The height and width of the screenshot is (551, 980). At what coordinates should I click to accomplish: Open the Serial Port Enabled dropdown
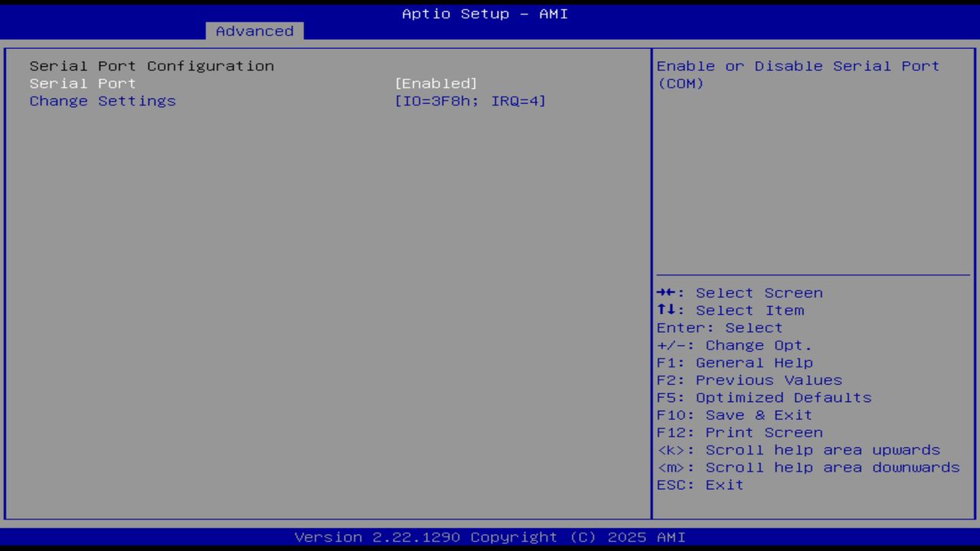click(x=436, y=83)
